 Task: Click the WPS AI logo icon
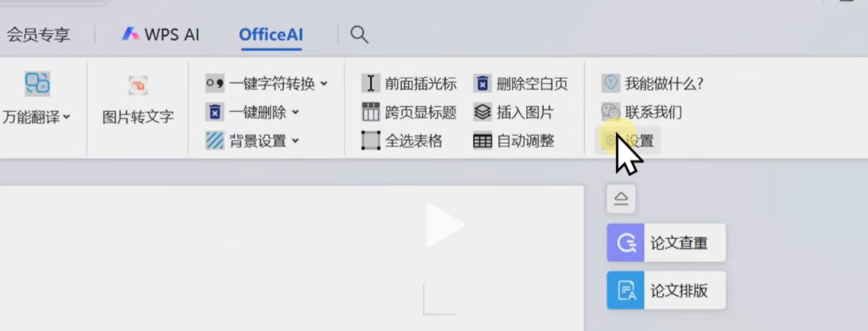point(131,34)
